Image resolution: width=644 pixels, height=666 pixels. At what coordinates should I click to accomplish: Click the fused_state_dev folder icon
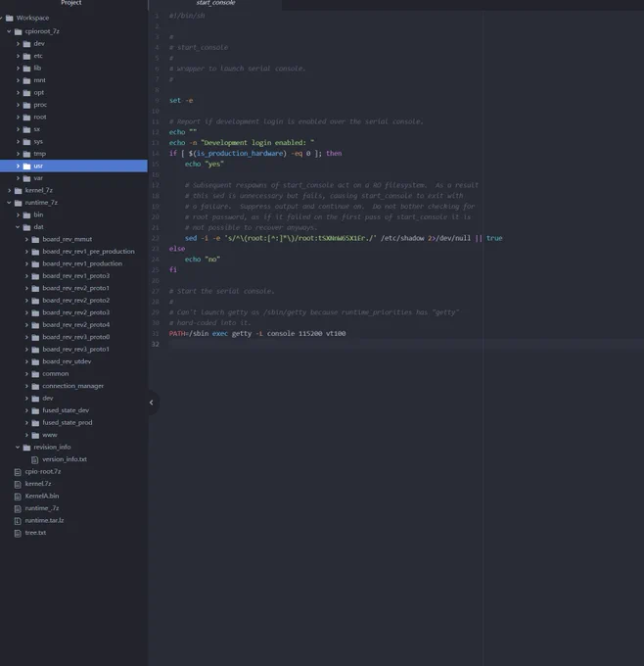point(35,410)
